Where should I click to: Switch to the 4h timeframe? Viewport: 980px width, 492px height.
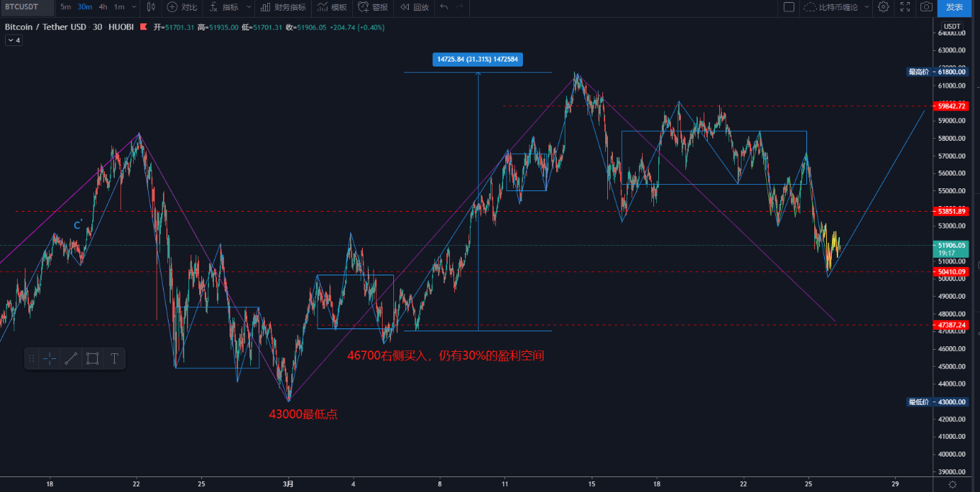(x=103, y=7)
